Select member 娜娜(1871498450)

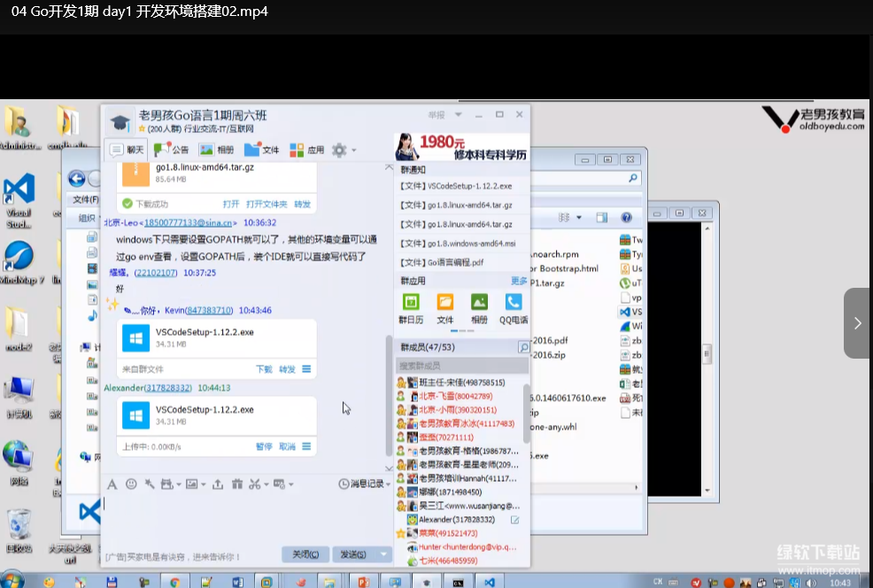tap(460, 492)
